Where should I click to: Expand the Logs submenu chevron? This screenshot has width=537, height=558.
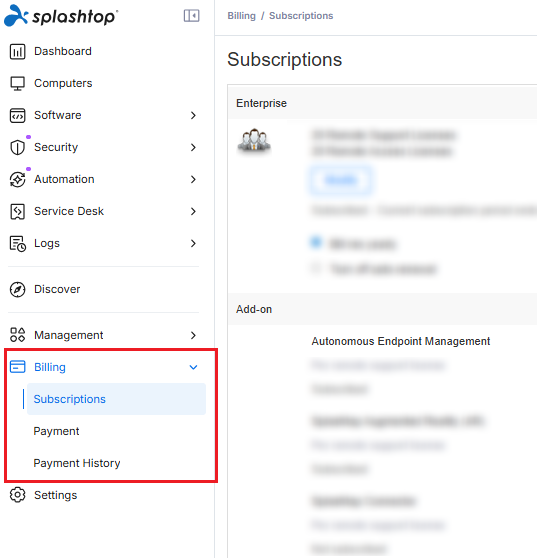[193, 243]
